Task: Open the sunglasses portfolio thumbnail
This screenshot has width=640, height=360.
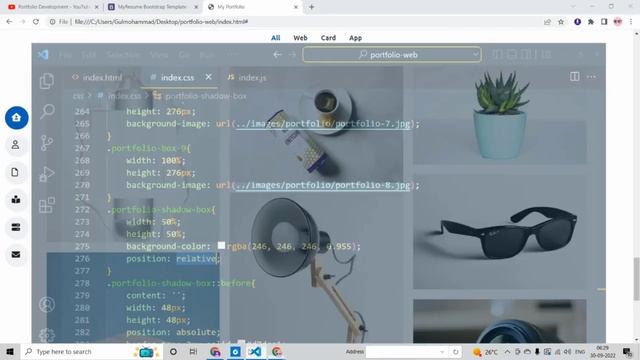Action: [x=500, y=232]
